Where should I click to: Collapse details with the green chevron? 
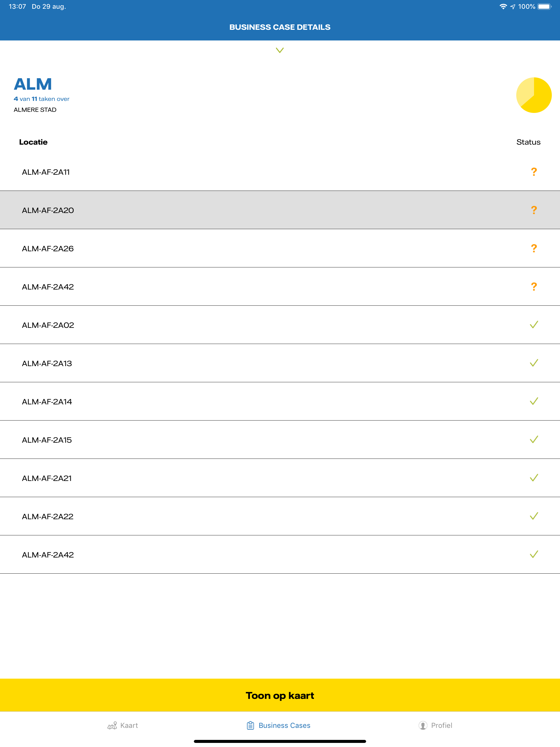[x=280, y=50]
